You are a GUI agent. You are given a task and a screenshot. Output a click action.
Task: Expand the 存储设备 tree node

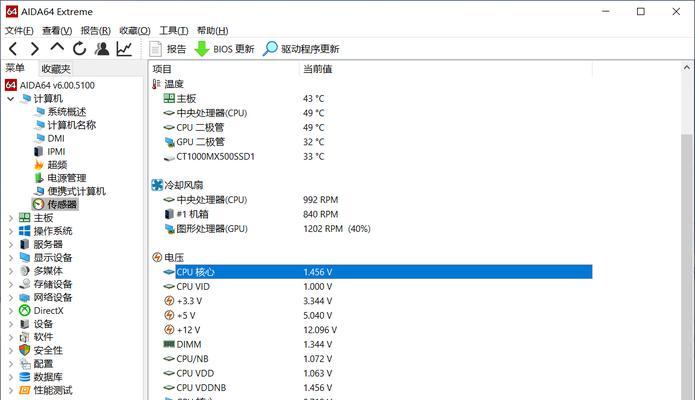(11, 284)
